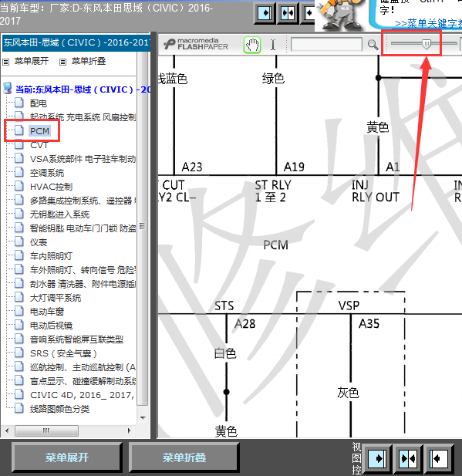Image resolution: width=462 pixels, height=476 pixels.
Task: Open the 电动后视镜 tree item
Action: point(52,326)
